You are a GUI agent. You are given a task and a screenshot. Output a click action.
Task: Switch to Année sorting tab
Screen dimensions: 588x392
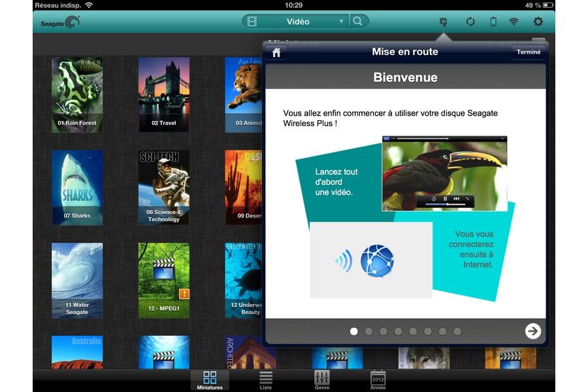coord(378,380)
